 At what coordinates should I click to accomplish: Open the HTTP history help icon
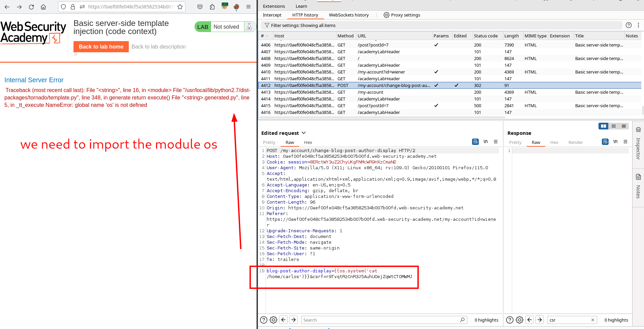pyautogui.click(x=628, y=25)
